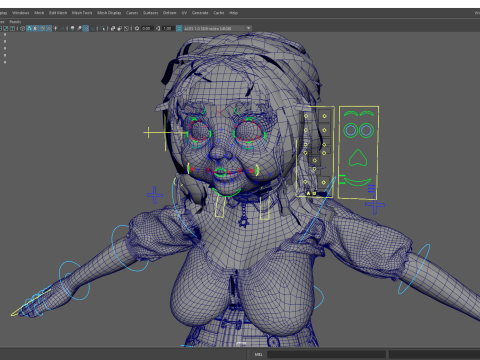The height and width of the screenshot is (360, 480).
Task: Select blue cross control below face GUI
Action: tap(375, 206)
